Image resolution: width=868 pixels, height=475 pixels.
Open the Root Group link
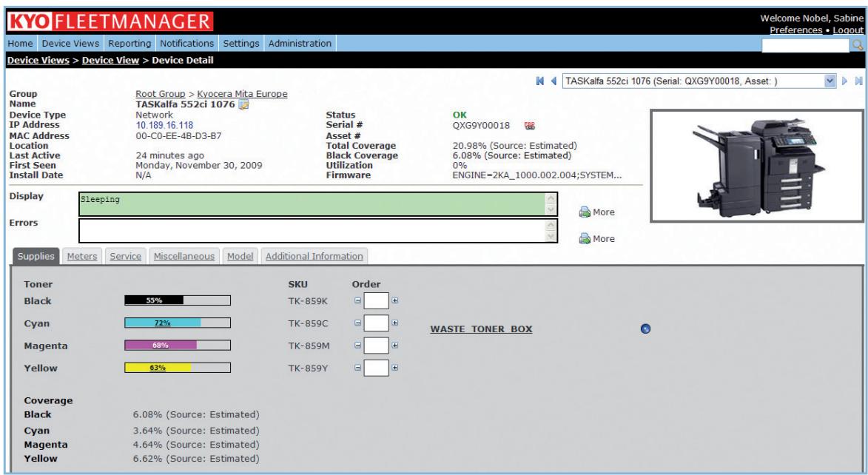(x=161, y=94)
